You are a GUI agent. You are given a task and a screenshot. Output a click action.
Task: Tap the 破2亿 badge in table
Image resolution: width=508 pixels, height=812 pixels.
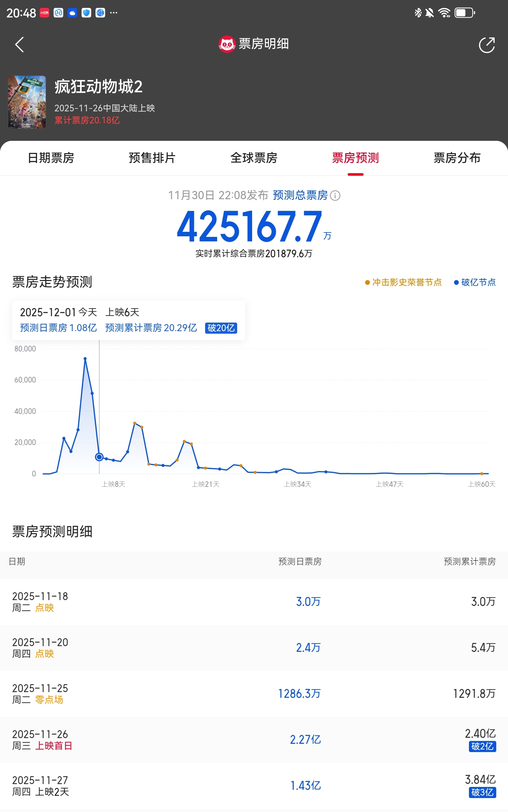[483, 747]
